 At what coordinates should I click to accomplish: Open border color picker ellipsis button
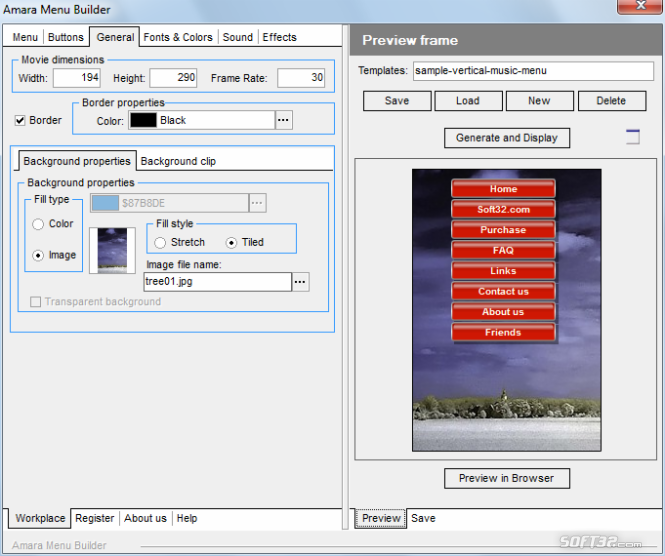tap(283, 120)
